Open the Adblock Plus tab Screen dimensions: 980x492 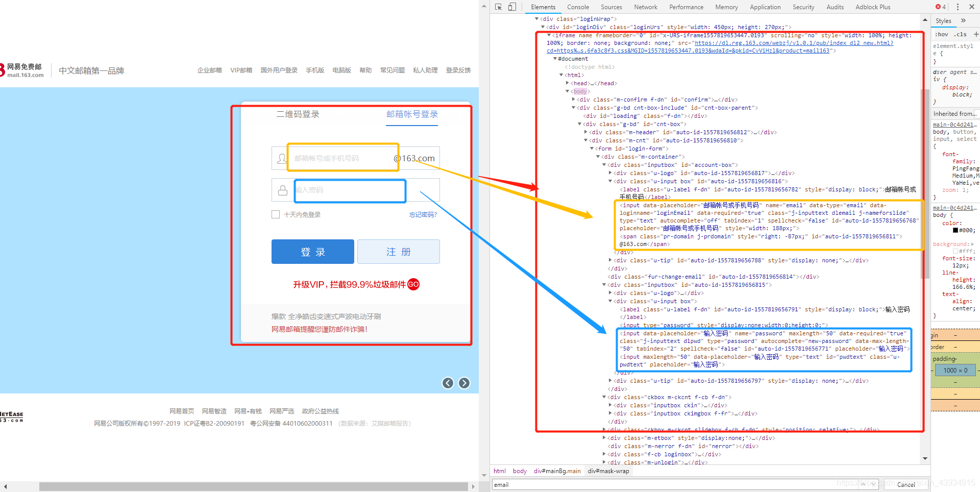tap(873, 7)
